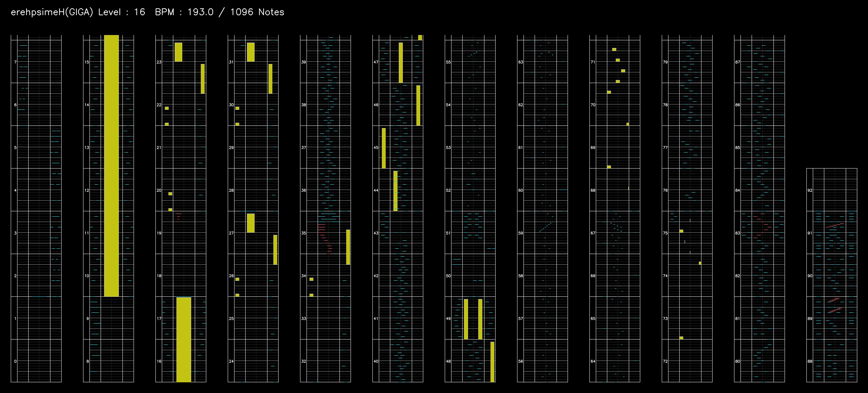Click measure number 37 label

point(304,148)
